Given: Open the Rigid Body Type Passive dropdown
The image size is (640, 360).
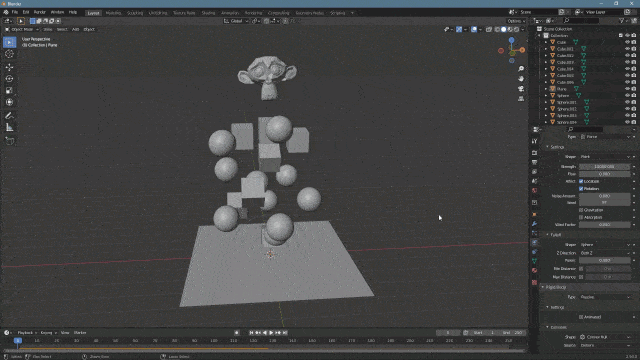Looking at the screenshot, I should point(605,297).
